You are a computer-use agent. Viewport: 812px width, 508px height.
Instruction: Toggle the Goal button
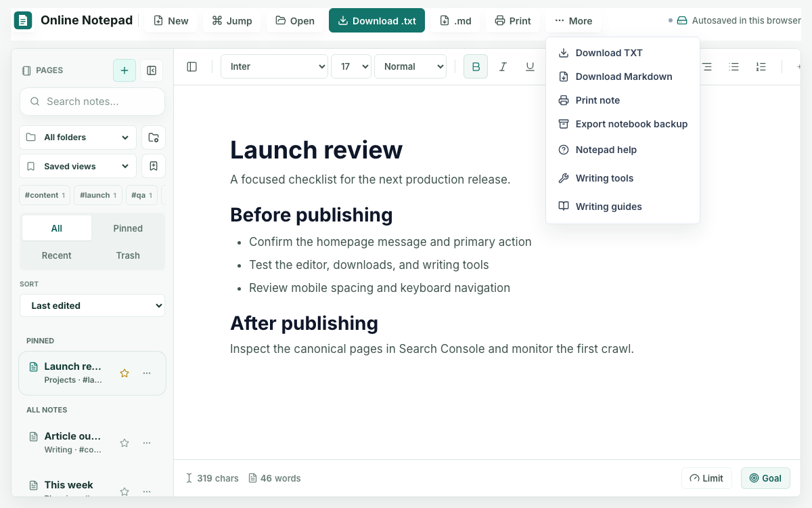point(765,478)
